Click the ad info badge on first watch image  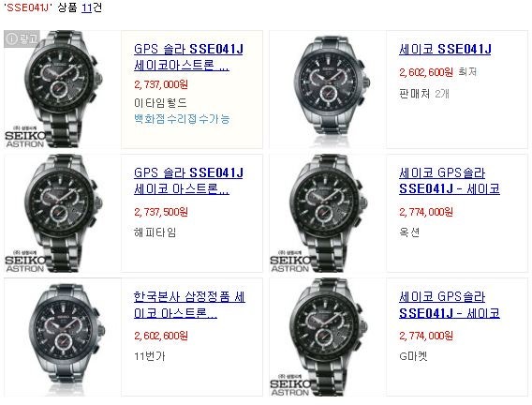coord(22,38)
